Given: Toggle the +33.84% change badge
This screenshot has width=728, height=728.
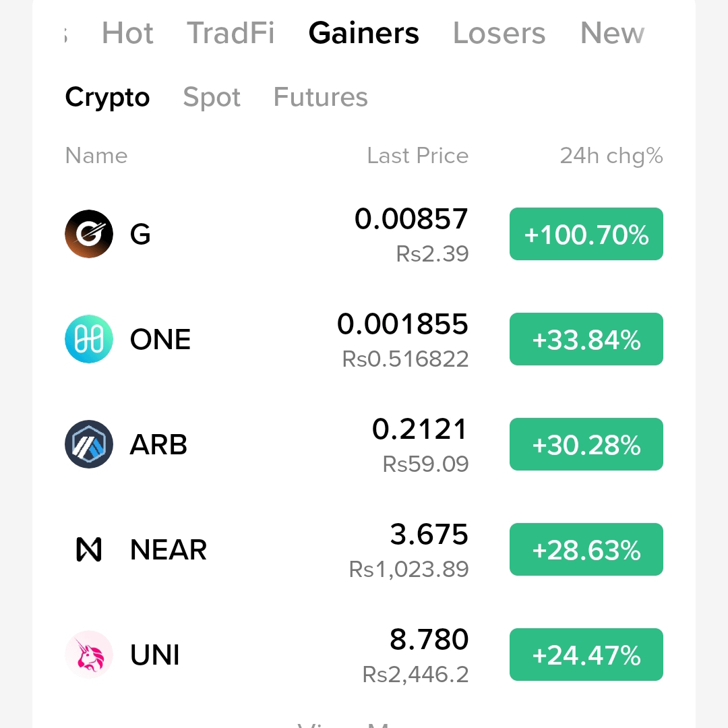Looking at the screenshot, I should point(586,339).
